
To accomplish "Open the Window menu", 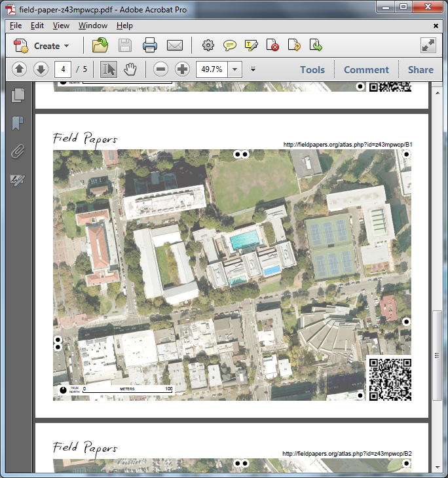I will 93,26.
